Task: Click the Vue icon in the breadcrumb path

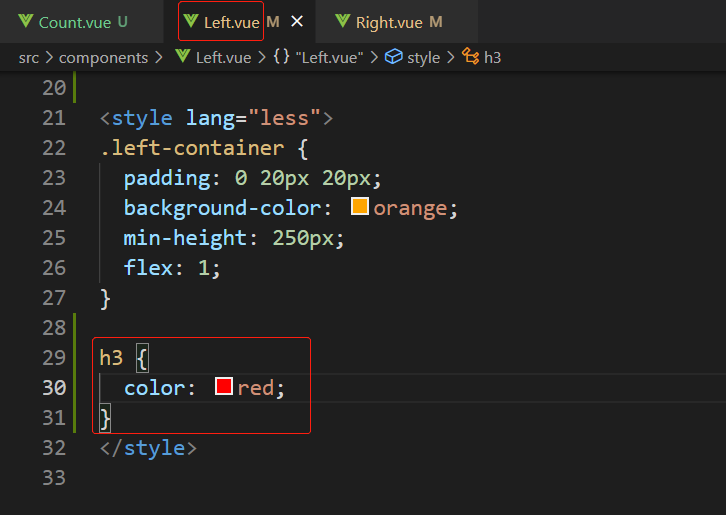Action: pos(182,57)
